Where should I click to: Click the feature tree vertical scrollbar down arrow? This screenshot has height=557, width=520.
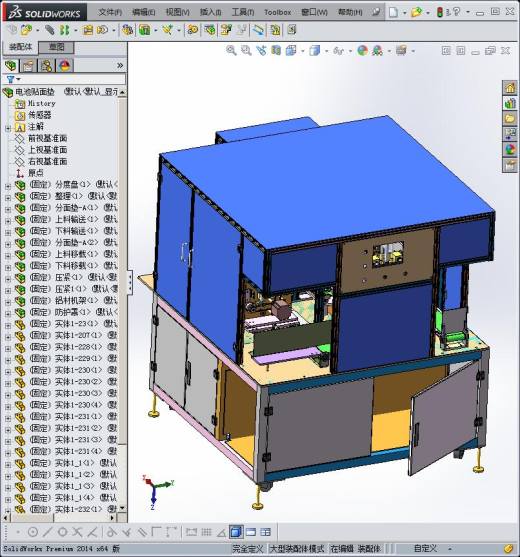tap(122, 508)
